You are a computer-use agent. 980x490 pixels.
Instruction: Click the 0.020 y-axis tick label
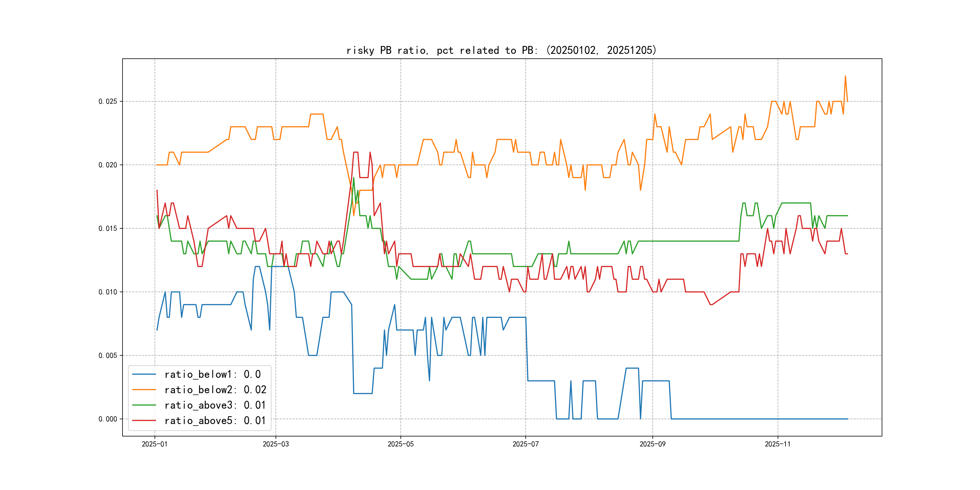point(108,165)
